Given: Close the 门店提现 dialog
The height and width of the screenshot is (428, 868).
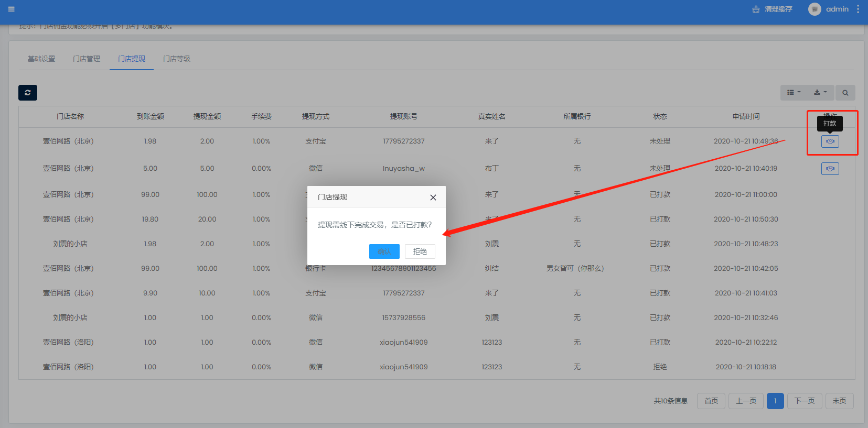Looking at the screenshot, I should point(433,197).
